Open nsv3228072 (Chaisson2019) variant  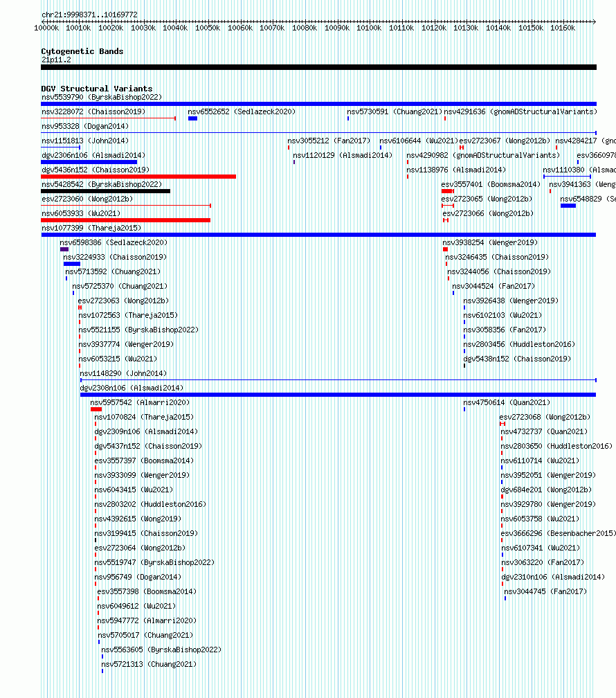tap(93, 111)
